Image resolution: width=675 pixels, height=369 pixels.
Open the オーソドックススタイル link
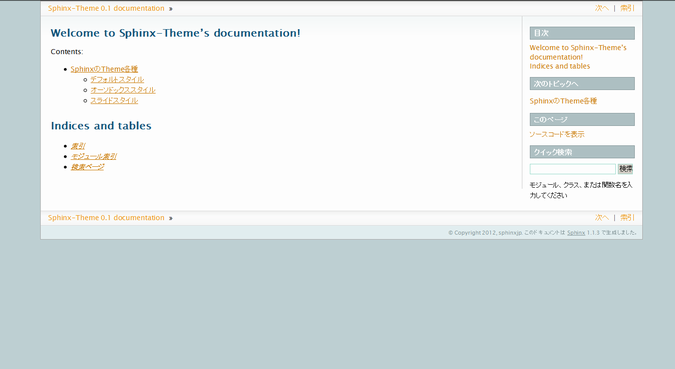pos(123,90)
